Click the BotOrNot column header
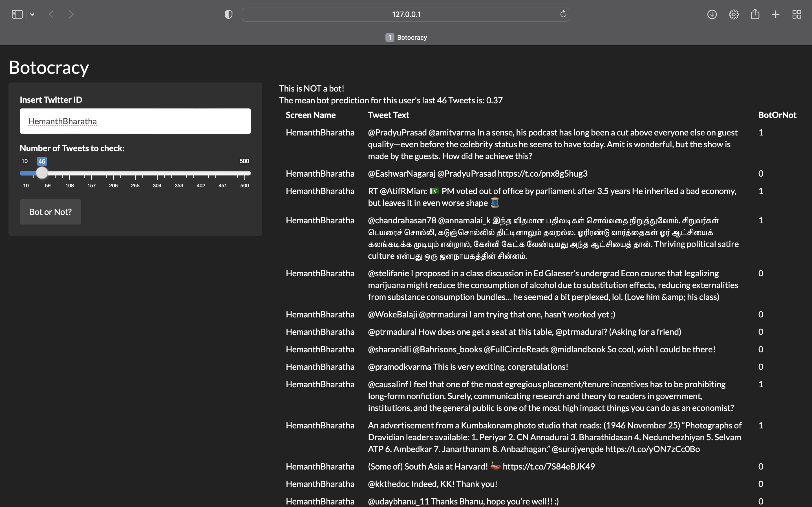This screenshot has width=812, height=507. click(x=777, y=115)
